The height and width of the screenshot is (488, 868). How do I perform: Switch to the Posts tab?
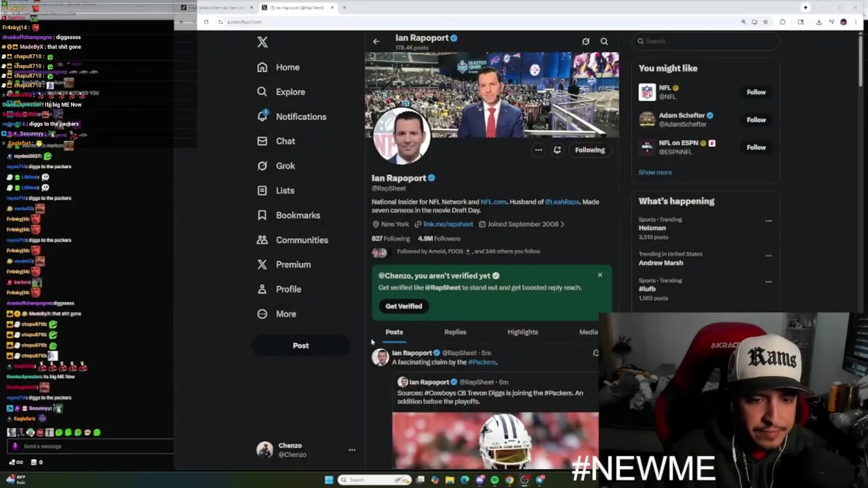[394, 332]
